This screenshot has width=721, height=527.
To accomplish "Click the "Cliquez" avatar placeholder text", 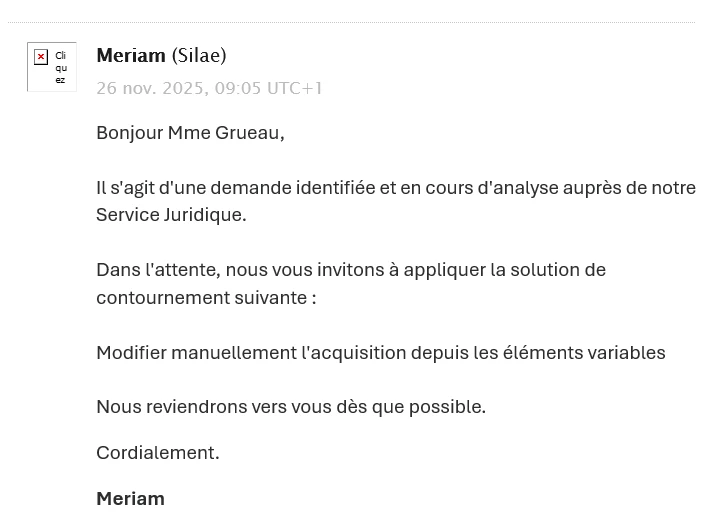I will point(61,68).
